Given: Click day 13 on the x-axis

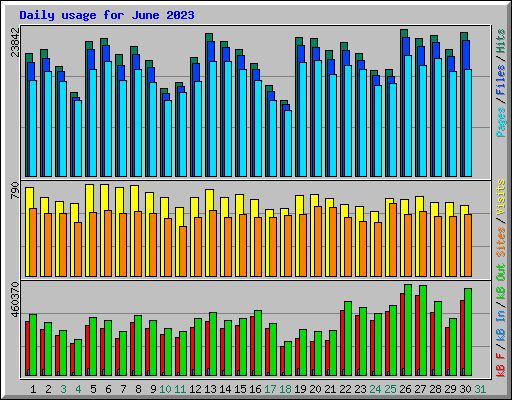Looking at the screenshot, I should [210, 389].
